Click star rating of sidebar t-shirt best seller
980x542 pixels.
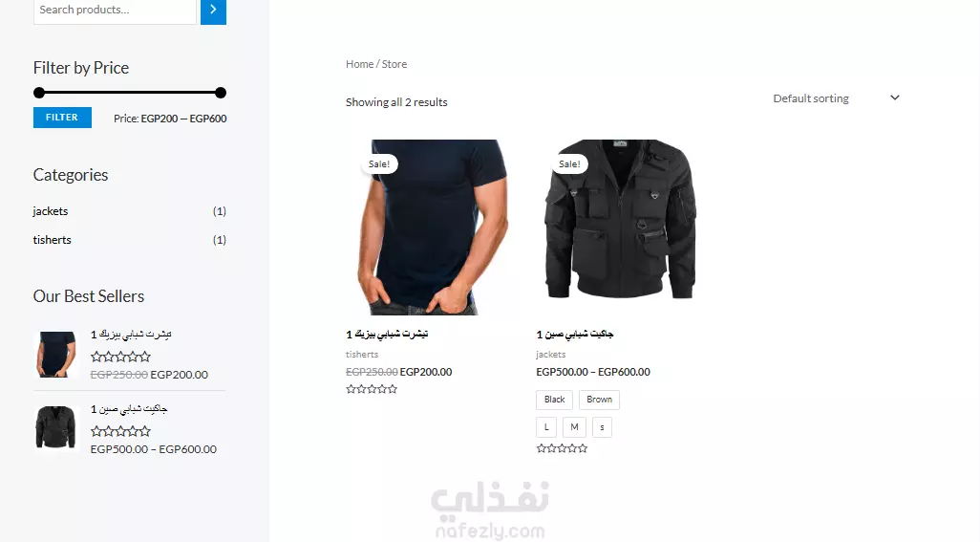120,357
